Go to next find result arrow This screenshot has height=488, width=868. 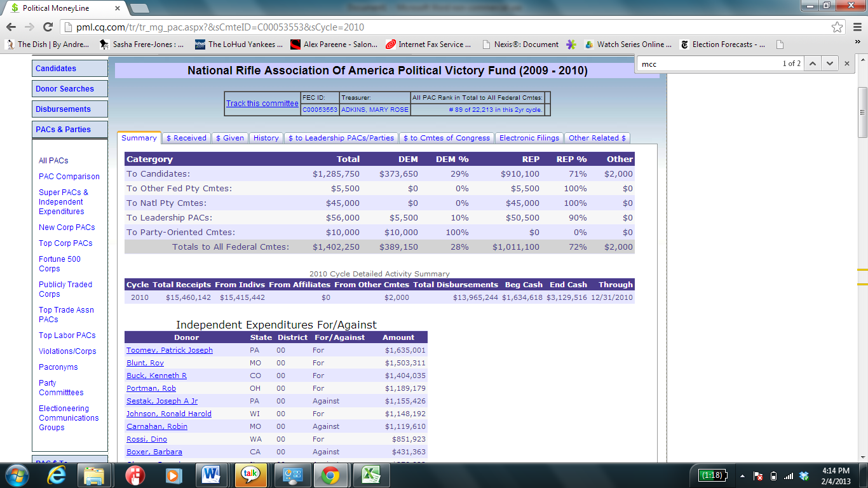(829, 64)
